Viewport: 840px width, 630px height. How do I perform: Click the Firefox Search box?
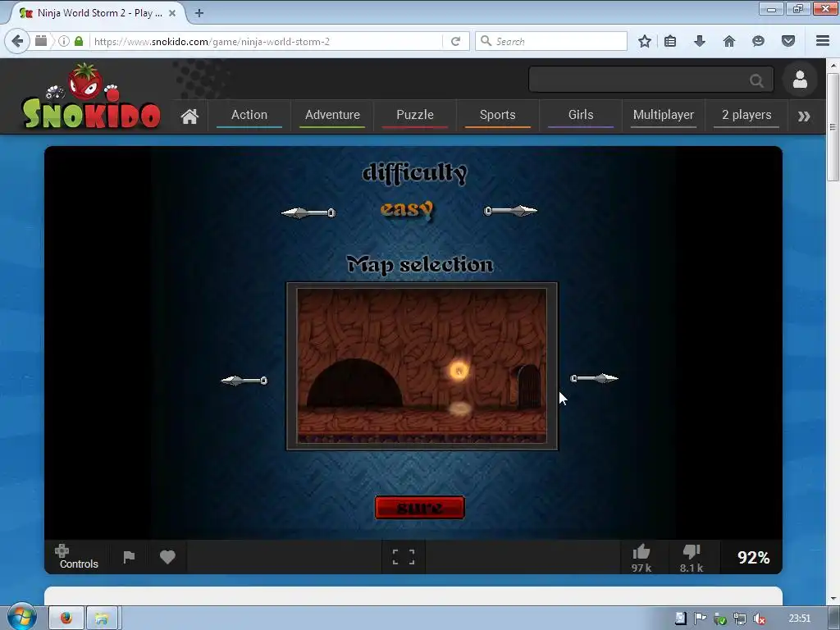551,41
